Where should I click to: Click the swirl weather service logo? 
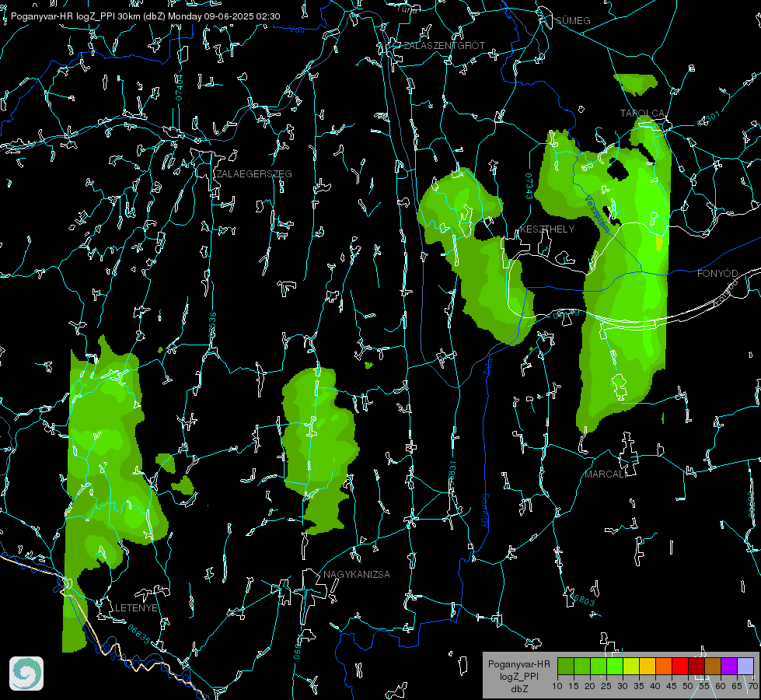26,674
